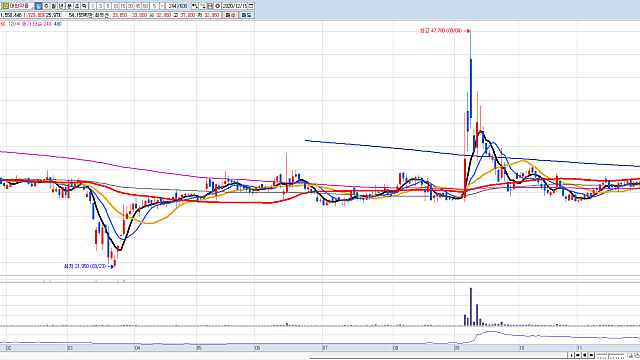The image size is (640, 360).
Task: Select the daily (일) chart period button
Action: 38,6
